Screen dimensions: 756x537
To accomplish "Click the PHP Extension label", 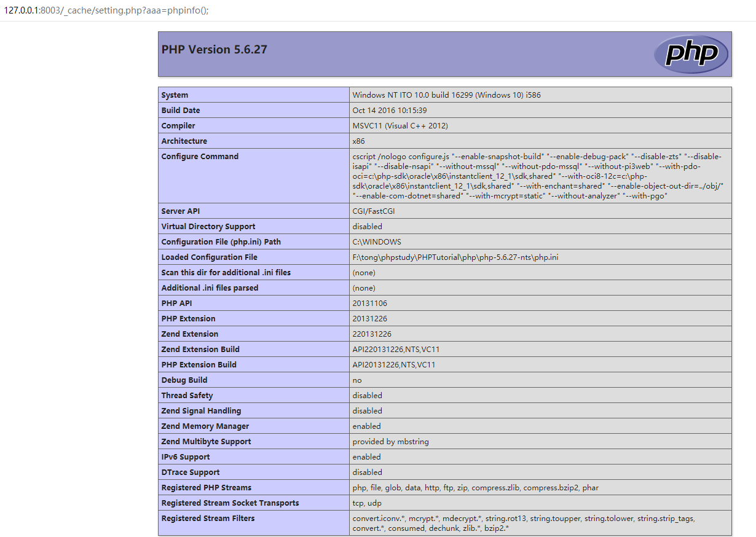I will (x=189, y=319).
